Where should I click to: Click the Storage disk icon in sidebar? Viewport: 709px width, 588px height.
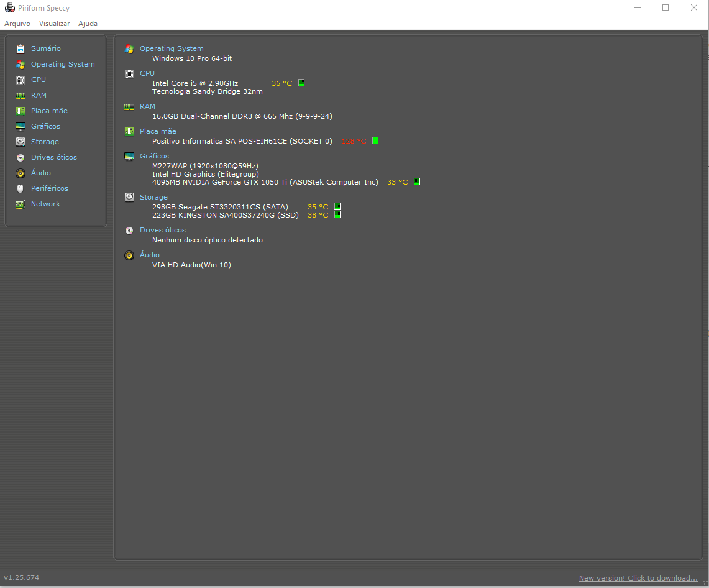click(21, 142)
